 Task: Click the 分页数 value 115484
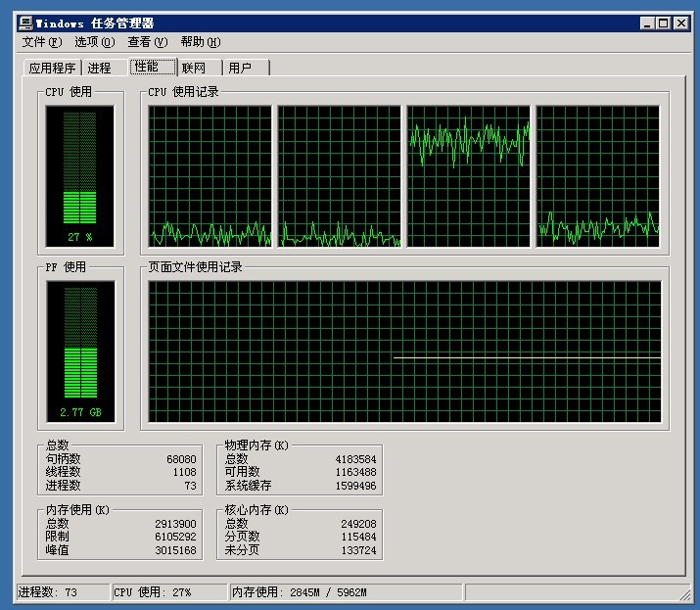pos(358,537)
